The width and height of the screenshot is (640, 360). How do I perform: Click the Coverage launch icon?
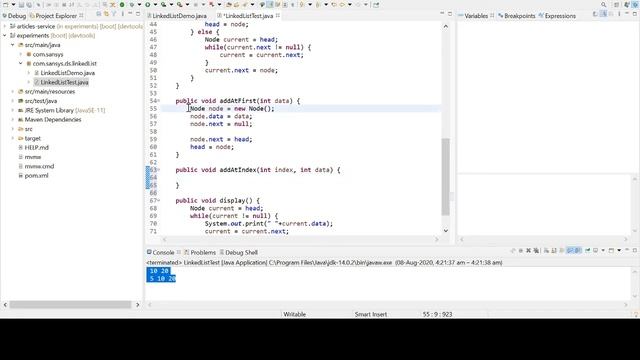click(x=163, y=4)
